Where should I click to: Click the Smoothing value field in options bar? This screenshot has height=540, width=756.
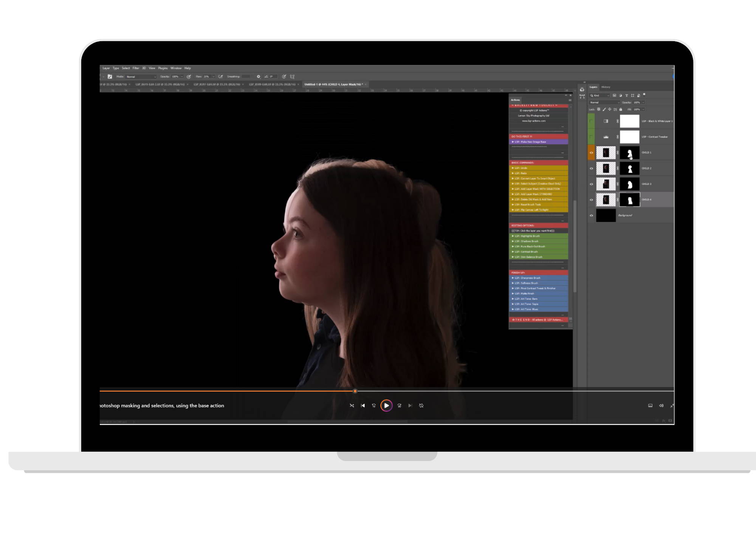tap(246, 77)
